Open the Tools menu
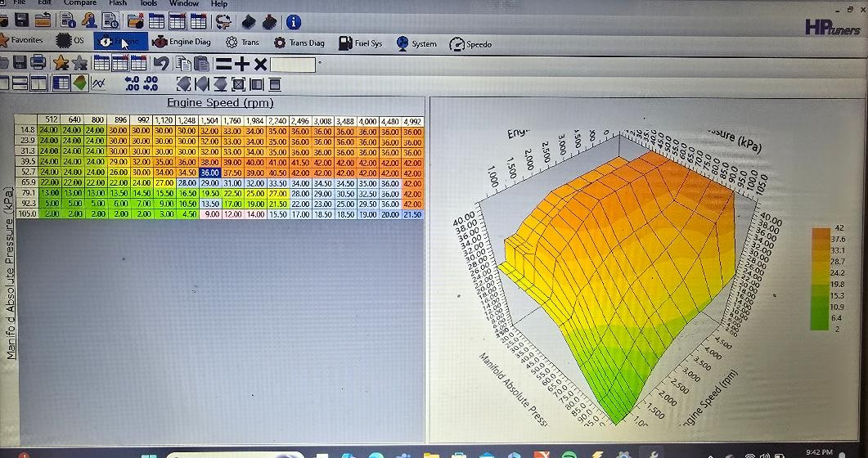Screen dimensions: 868x458 pyautogui.click(x=148, y=3)
